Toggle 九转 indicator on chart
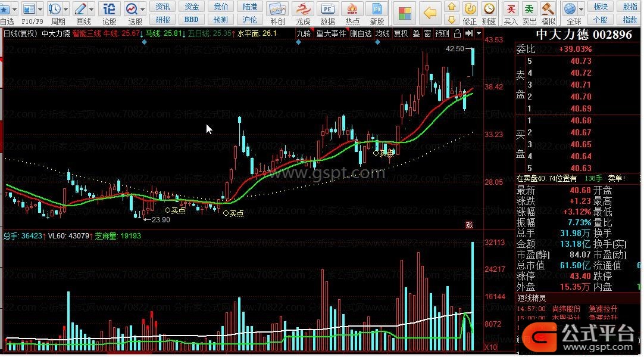Viewport: 644px width, 357px height. point(304,33)
